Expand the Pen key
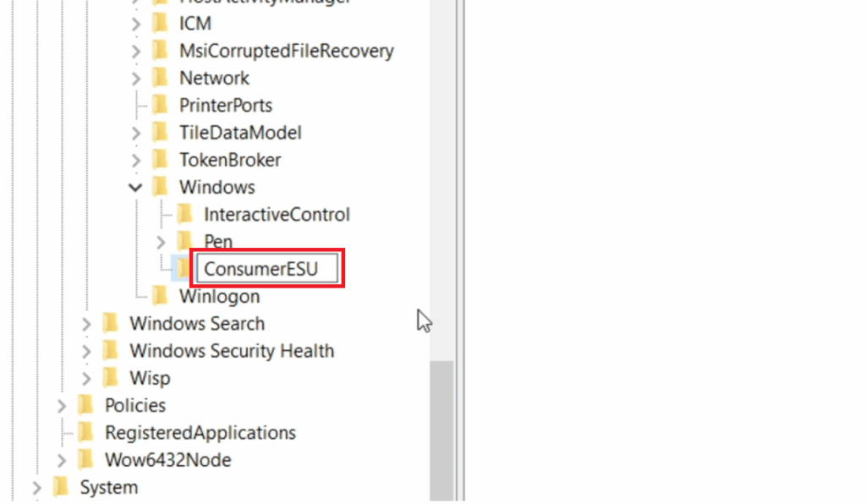 click(162, 242)
